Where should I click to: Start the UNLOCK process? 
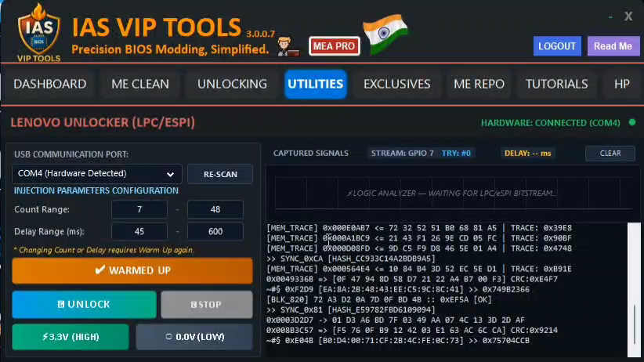click(84, 305)
